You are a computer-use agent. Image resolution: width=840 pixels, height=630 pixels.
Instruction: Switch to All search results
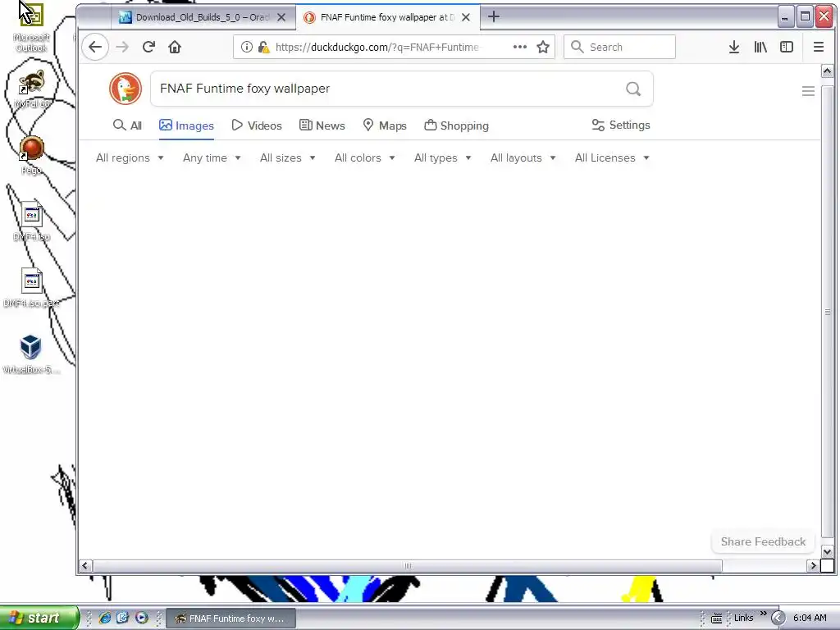tap(127, 126)
